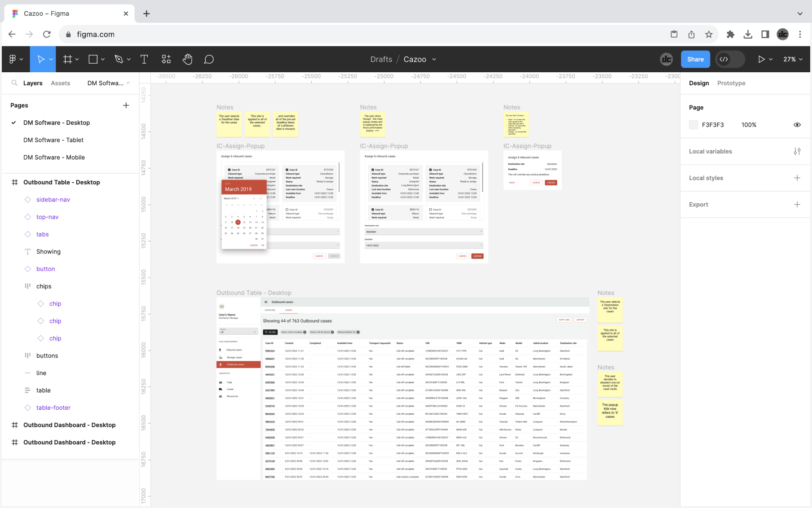Viewport: 812px width, 508px height.
Task: Expand the Cazoo file name dropdown
Action: coord(434,59)
